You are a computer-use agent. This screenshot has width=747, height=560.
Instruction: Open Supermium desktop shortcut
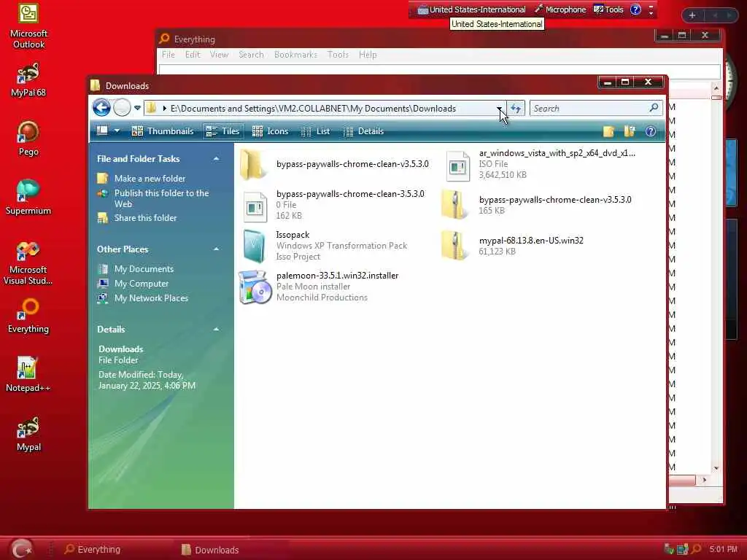28,198
